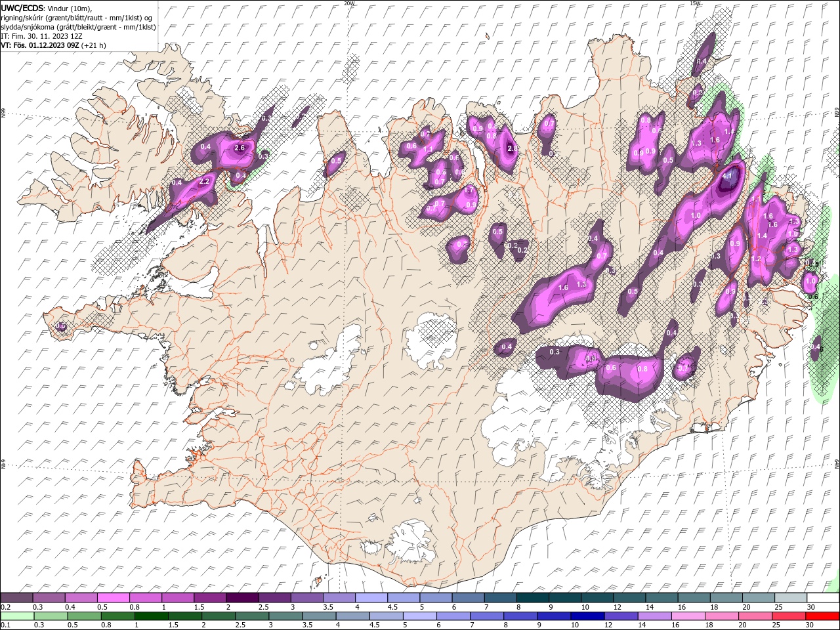
Task: Click the '2.6' snowfall value in the Westfjords
Action: [x=240, y=148]
